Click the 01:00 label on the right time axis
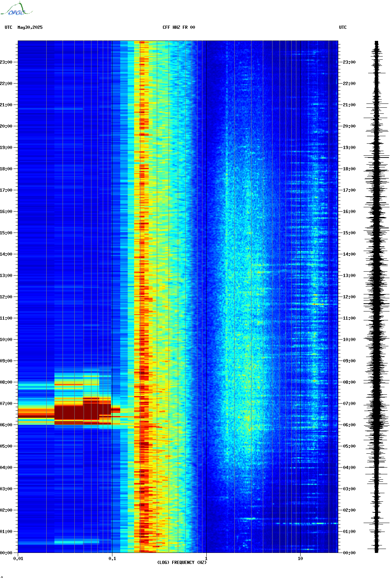Image resolution: width=392 pixels, height=581 pixels. pyautogui.click(x=349, y=532)
